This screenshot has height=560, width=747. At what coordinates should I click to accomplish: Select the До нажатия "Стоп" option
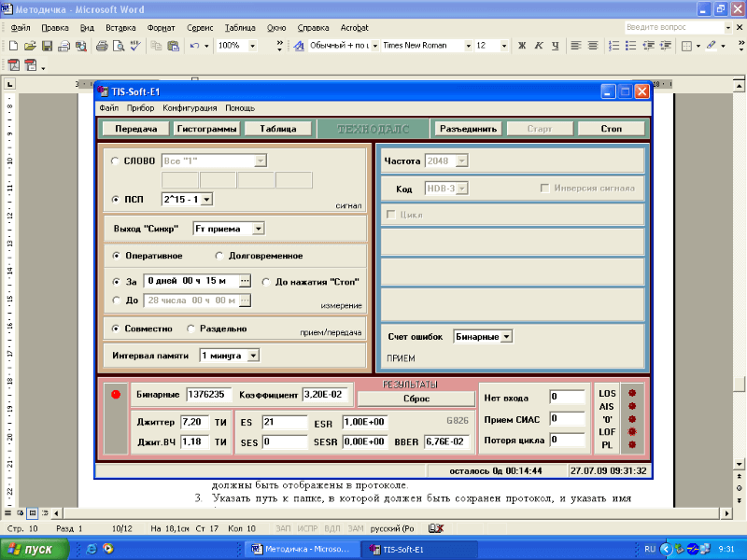pyautogui.click(x=266, y=282)
